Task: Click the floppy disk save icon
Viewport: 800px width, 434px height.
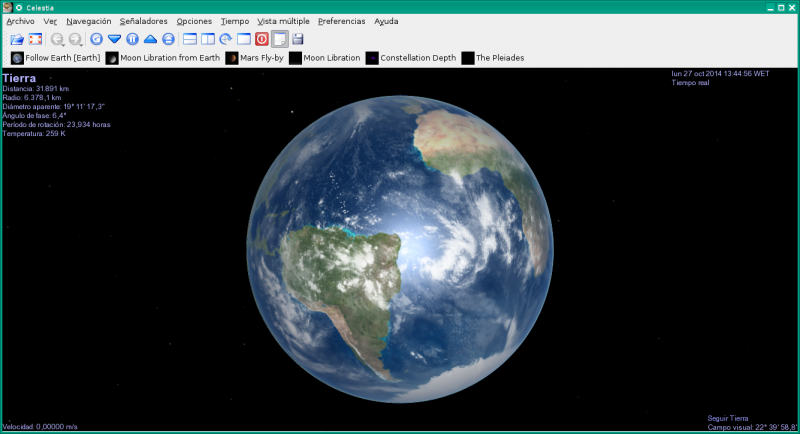Action: 298,39
